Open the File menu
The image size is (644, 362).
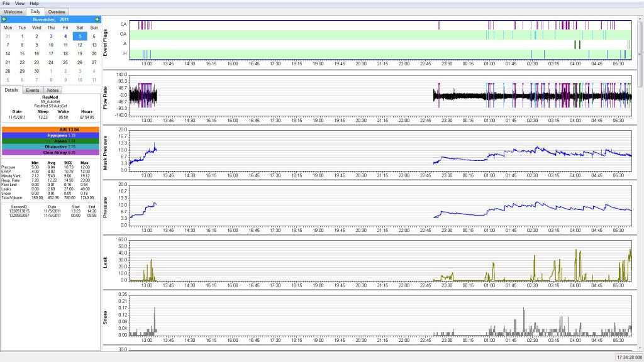[6, 3]
